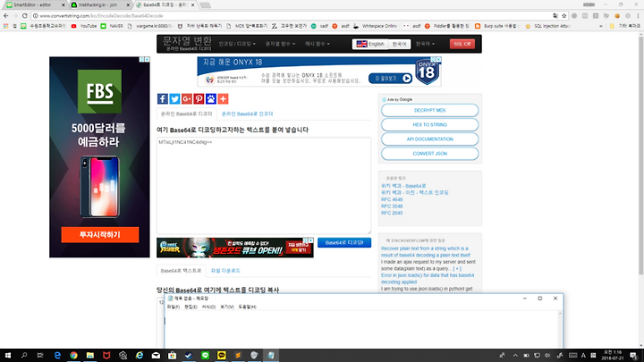Expand the 인코딩 / 디코딩 dropdown menu
Screen dimensions: 644x362
click(x=237, y=44)
